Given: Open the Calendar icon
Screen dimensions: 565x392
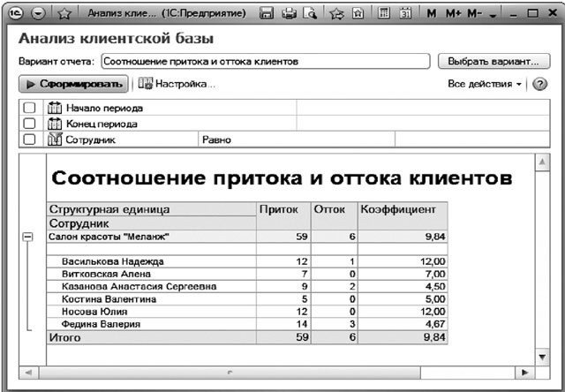Looking at the screenshot, I should pos(405,13).
